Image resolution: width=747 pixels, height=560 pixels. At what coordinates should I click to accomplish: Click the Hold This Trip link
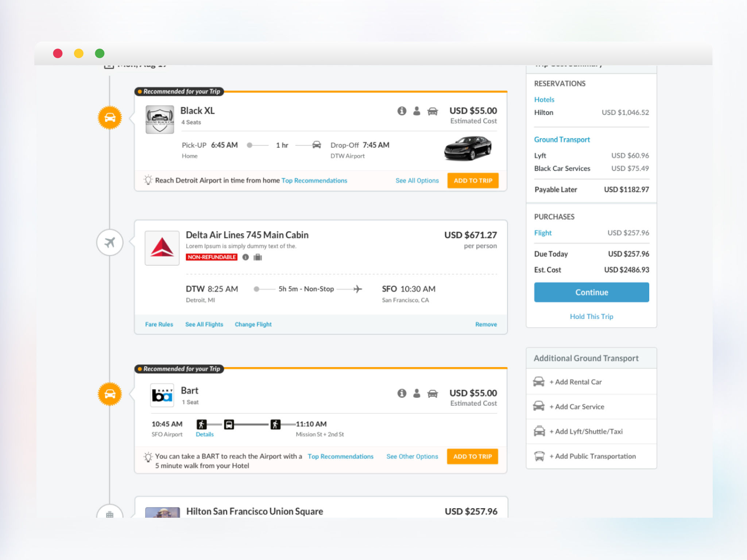tap(592, 316)
